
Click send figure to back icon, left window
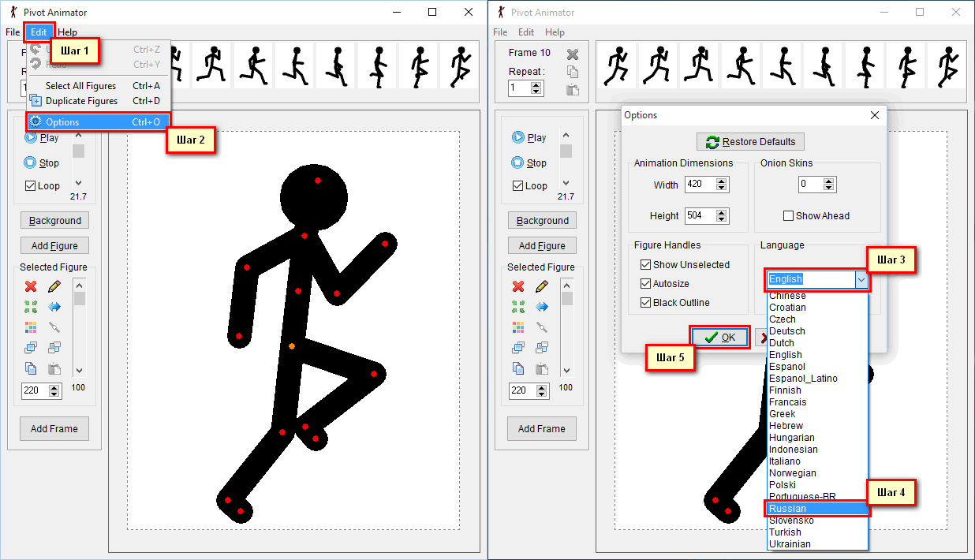point(54,347)
